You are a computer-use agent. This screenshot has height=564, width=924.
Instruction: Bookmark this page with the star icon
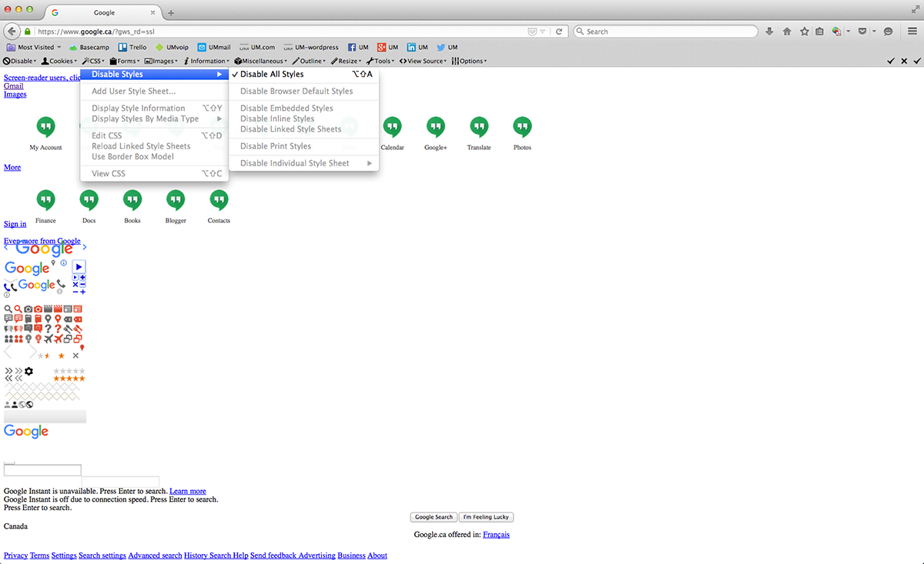click(x=805, y=32)
